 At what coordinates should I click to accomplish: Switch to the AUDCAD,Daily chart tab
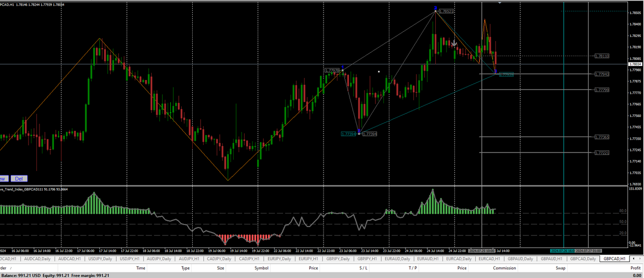pos(38,259)
